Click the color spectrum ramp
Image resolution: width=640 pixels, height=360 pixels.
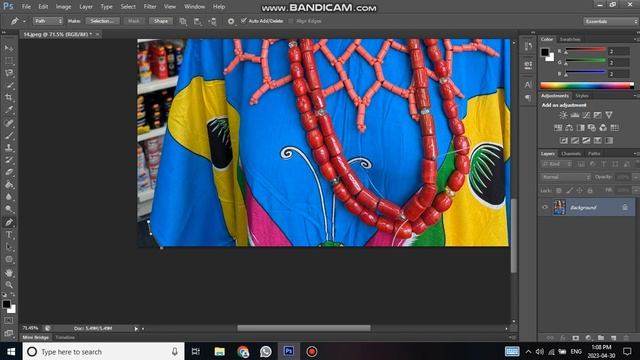point(587,86)
